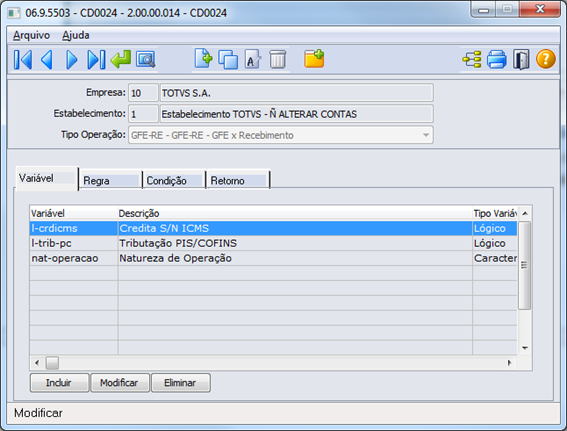Close the CD0024 window
The width and height of the screenshot is (567, 431).
(x=540, y=9)
